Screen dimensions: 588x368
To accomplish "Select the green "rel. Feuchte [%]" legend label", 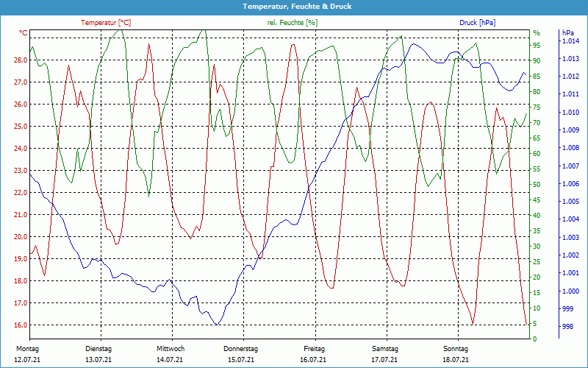I will 292,23.
